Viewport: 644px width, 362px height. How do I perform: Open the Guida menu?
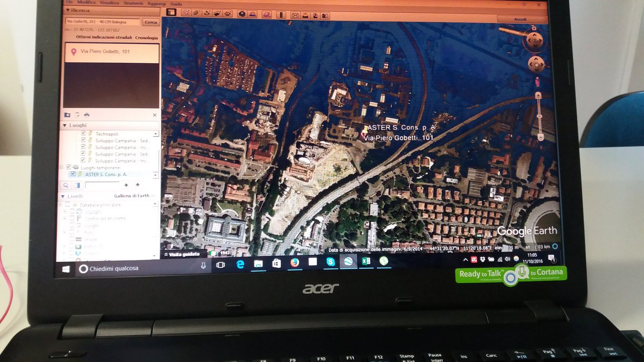click(176, 3)
